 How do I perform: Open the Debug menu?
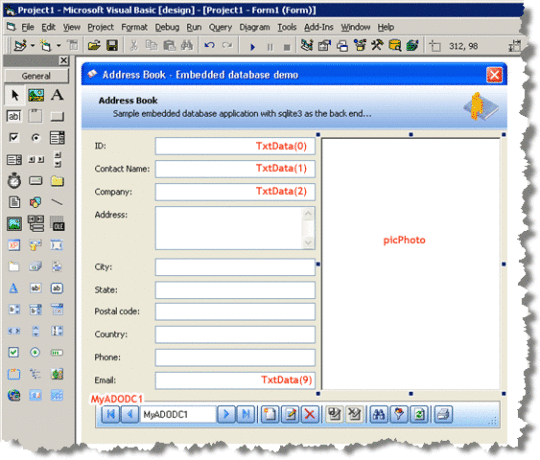[x=167, y=27]
